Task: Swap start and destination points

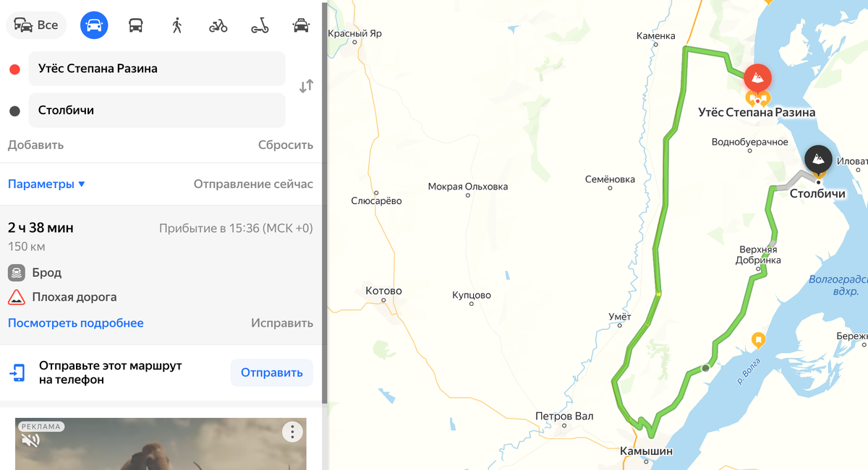Action: tap(307, 85)
